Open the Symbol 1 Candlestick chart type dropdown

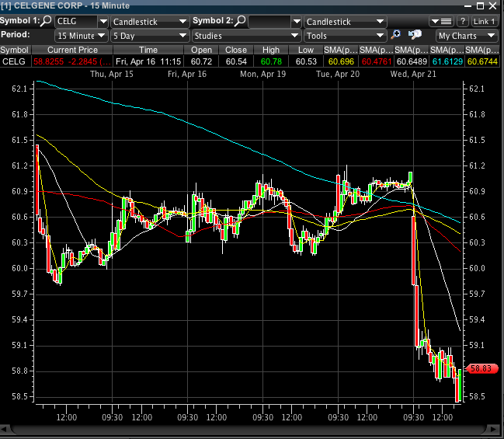149,21
